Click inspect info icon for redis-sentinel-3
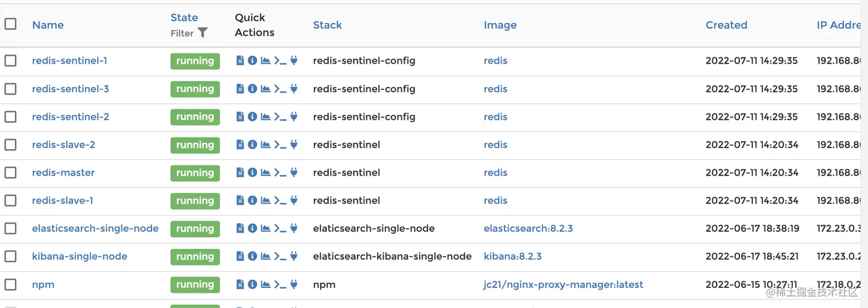The width and height of the screenshot is (868, 308). (252, 89)
